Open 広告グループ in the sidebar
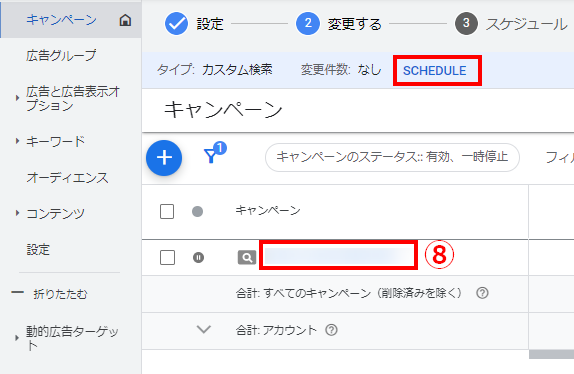Image resolution: width=574 pixels, height=374 pixels. click(61, 56)
